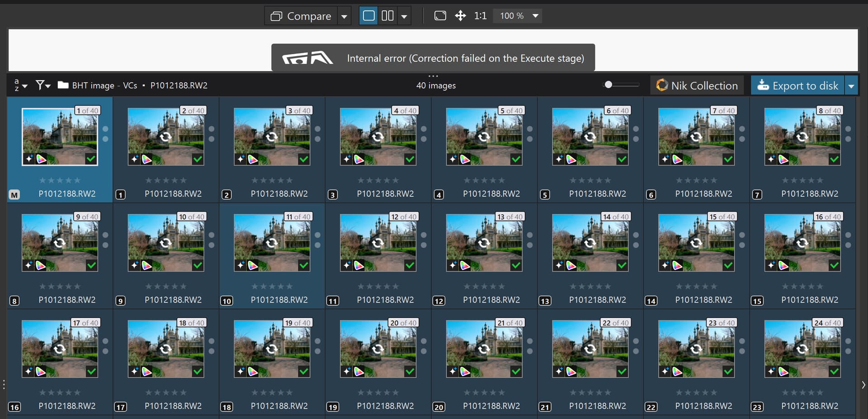Click Export to disk button

(x=798, y=85)
